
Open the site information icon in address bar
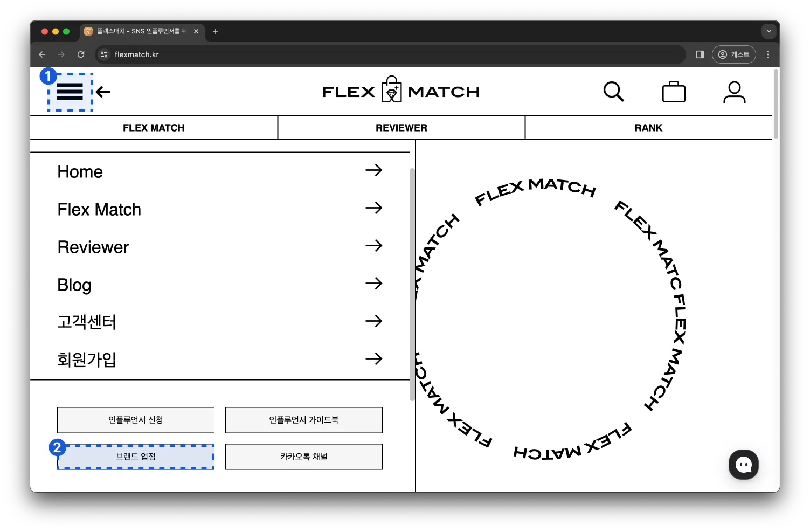[x=104, y=54]
